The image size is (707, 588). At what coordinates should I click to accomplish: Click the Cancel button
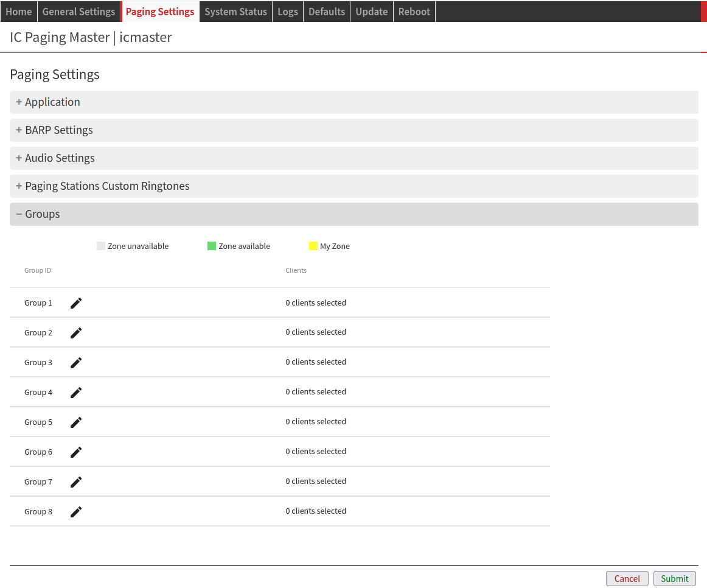click(x=627, y=579)
